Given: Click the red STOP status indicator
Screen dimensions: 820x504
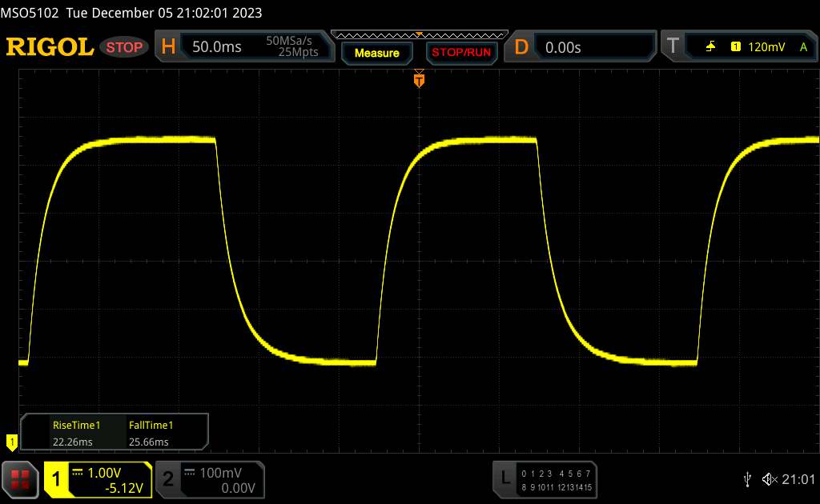Looking at the screenshot, I should click(x=125, y=47).
